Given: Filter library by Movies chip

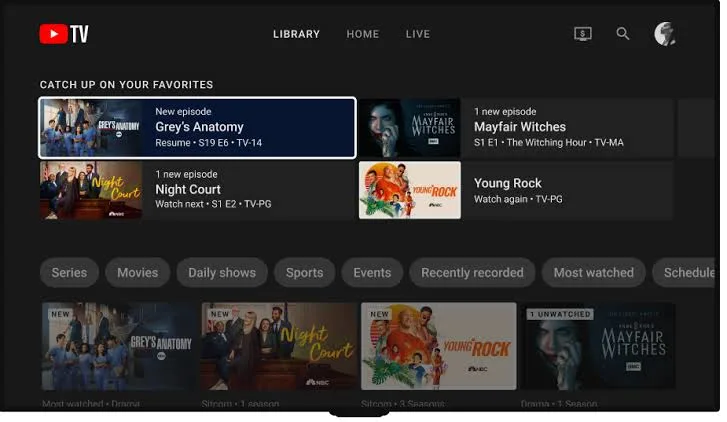Looking at the screenshot, I should pos(137,273).
